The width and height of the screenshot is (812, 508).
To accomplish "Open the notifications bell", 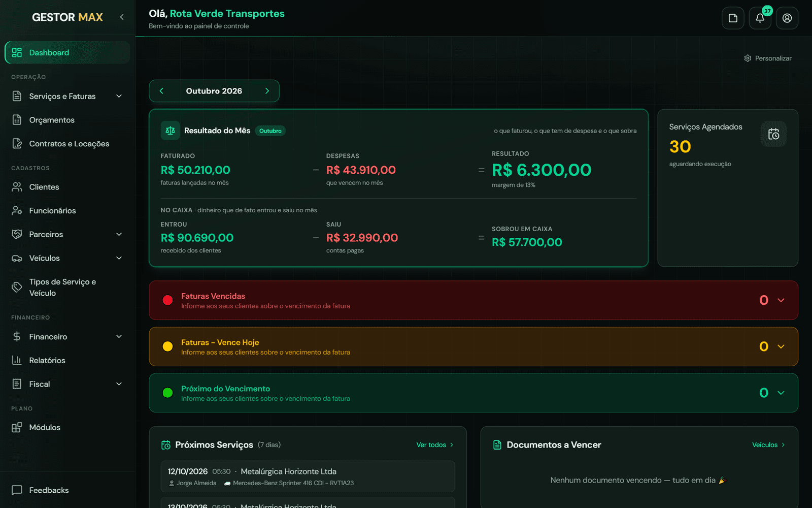I will [760, 18].
